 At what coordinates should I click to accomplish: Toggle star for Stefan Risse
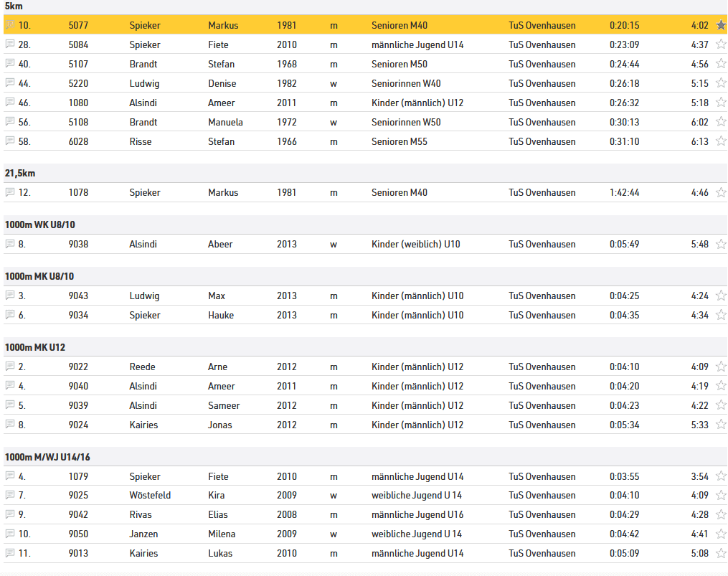click(721, 141)
